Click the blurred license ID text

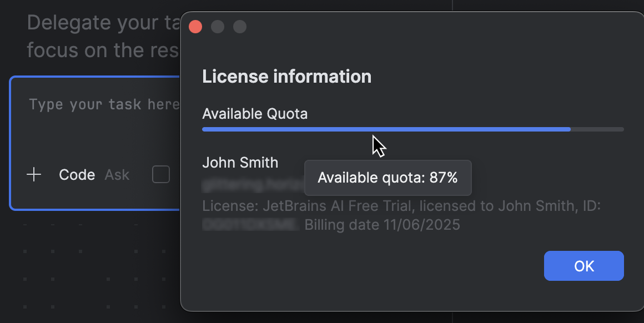(250, 225)
